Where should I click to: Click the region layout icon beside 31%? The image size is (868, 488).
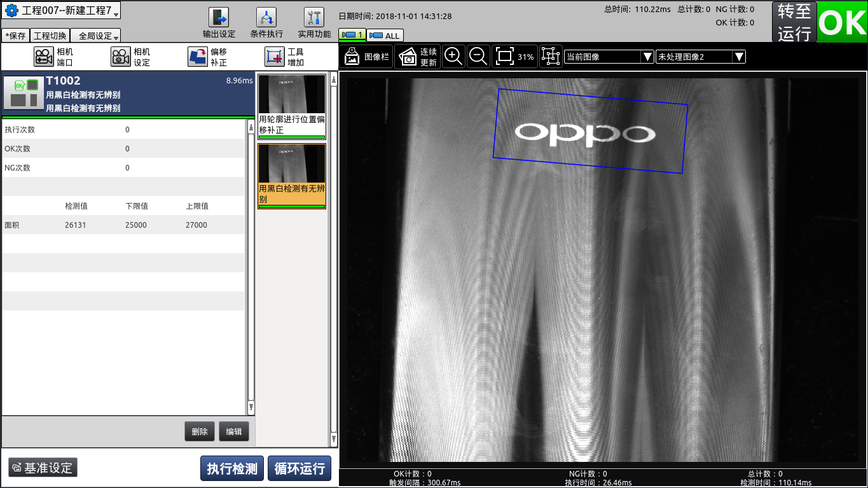coord(550,57)
